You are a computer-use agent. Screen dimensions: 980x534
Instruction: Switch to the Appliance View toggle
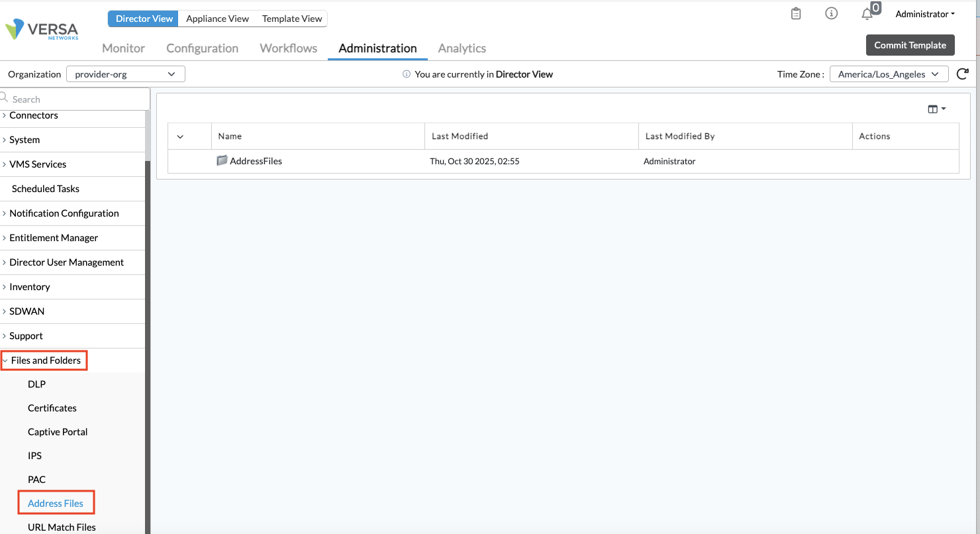[217, 19]
